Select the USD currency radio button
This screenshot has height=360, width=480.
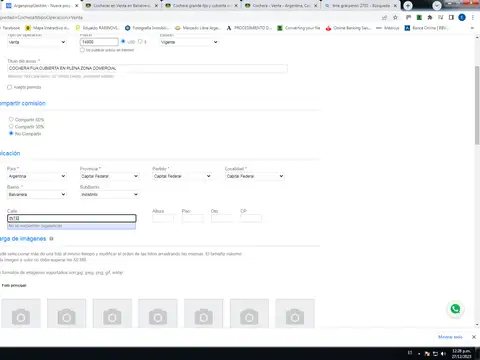point(123,42)
